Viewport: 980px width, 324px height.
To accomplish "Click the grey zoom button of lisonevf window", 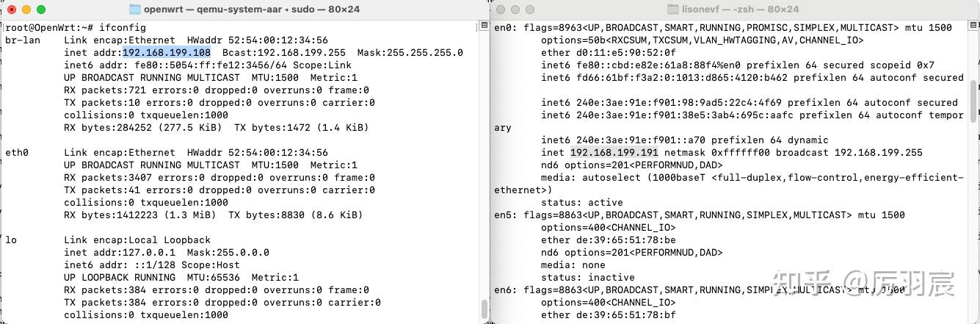I will point(530,10).
